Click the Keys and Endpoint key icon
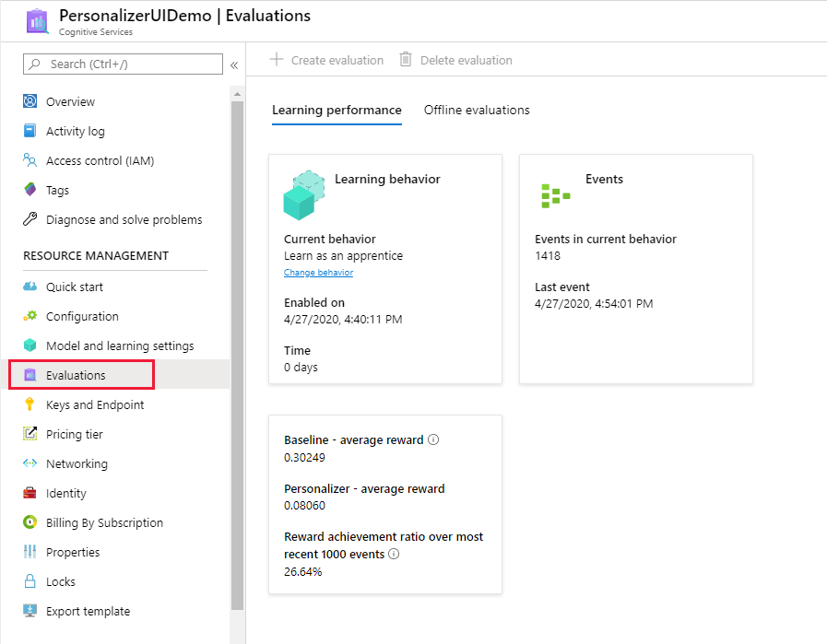The image size is (827, 644). pos(30,404)
